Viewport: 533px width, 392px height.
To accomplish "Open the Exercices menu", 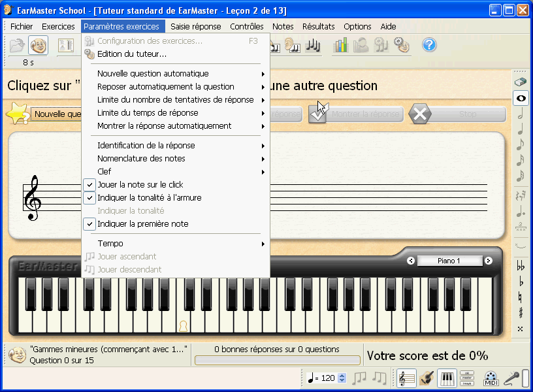I will (58, 27).
